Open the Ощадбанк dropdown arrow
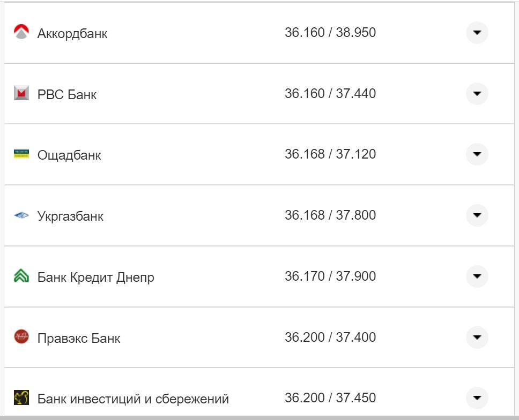The width and height of the screenshot is (519, 420). point(477,154)
